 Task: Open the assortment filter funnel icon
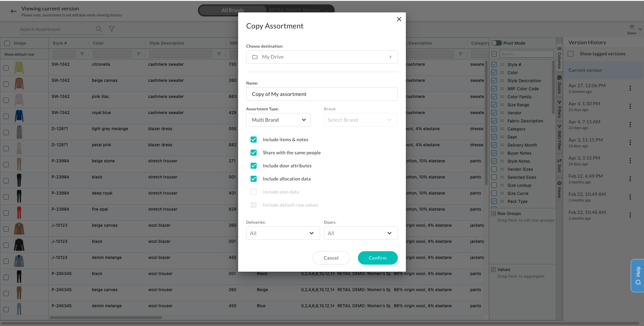pyautogui.click(x=112, y=29)
